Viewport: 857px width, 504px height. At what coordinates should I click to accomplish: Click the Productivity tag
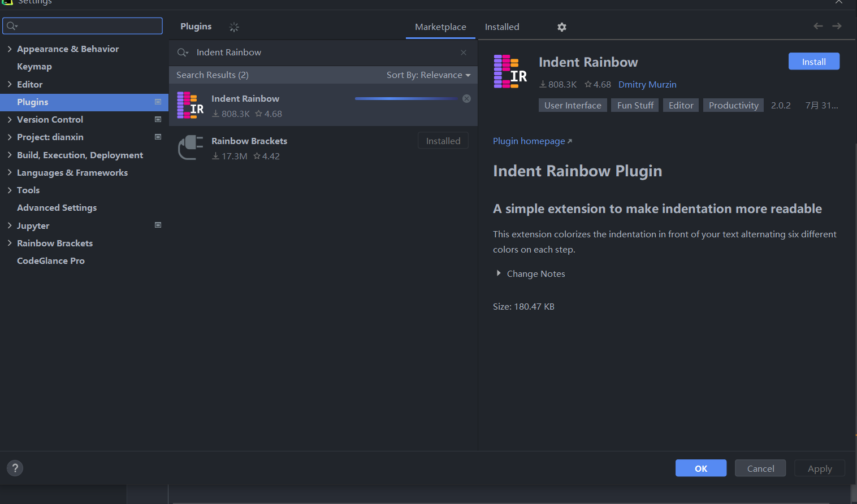point(733,106)
